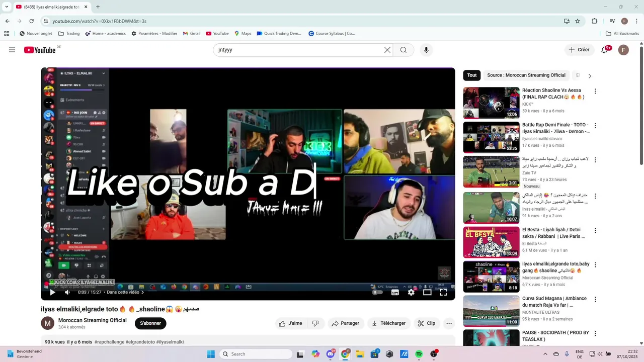This screenshot has height=362, width=644.
Task: Bookmark this page with the star
Action: 578,21
